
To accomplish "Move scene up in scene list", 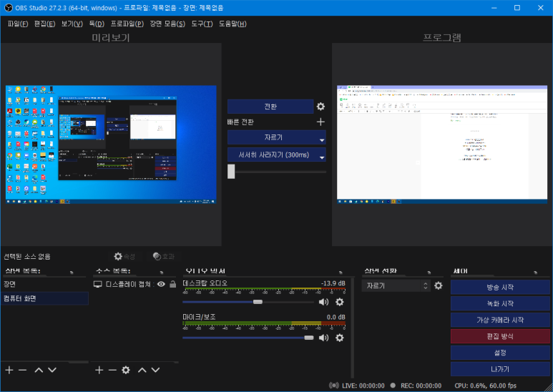I will pos(39,370).
